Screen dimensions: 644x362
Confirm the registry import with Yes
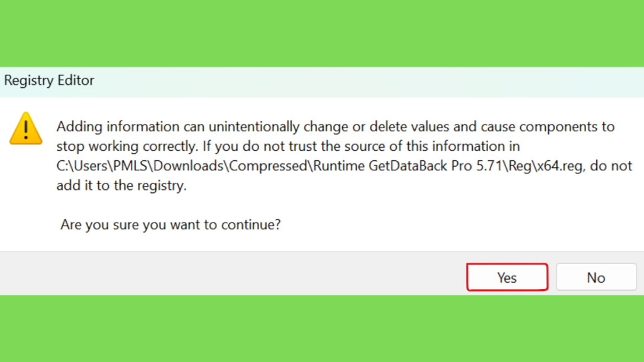click(x=507, y=277)
